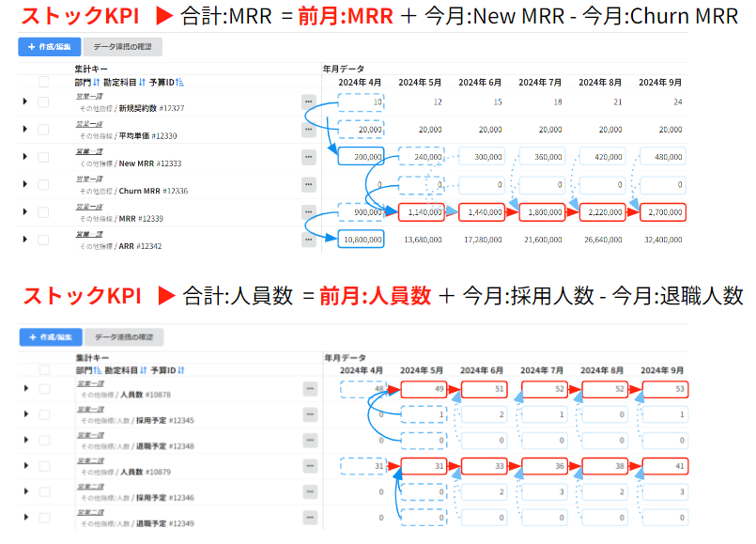
Task: Select the MRR September cell 2,700,000
Action: pyautogui.click(x=662, y=211)
